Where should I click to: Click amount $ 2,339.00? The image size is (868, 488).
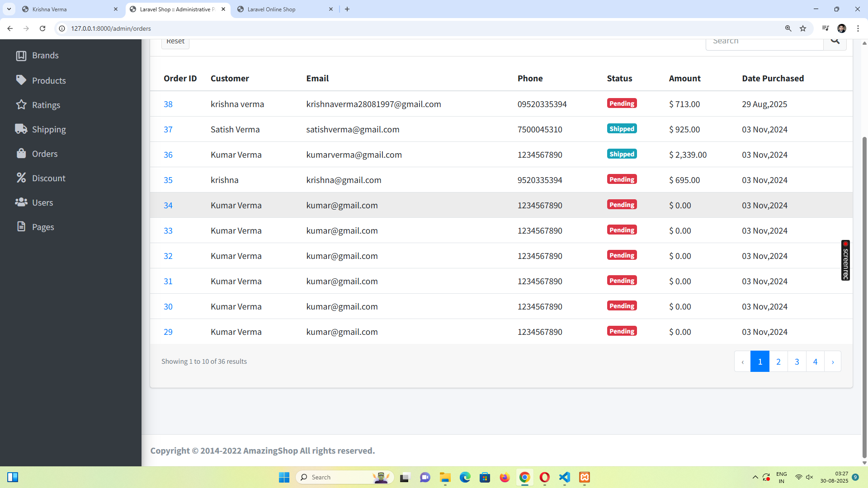[688, 155]
